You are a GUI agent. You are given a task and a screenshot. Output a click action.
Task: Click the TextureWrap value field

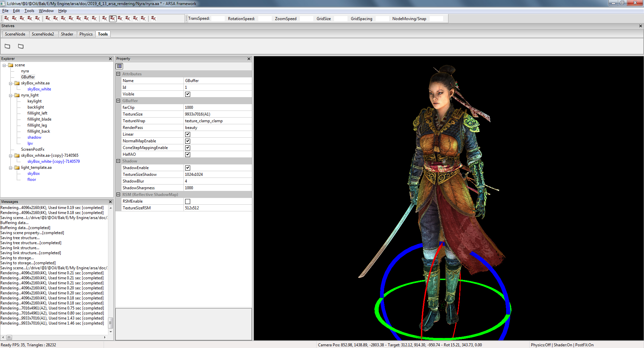(217, 121)
